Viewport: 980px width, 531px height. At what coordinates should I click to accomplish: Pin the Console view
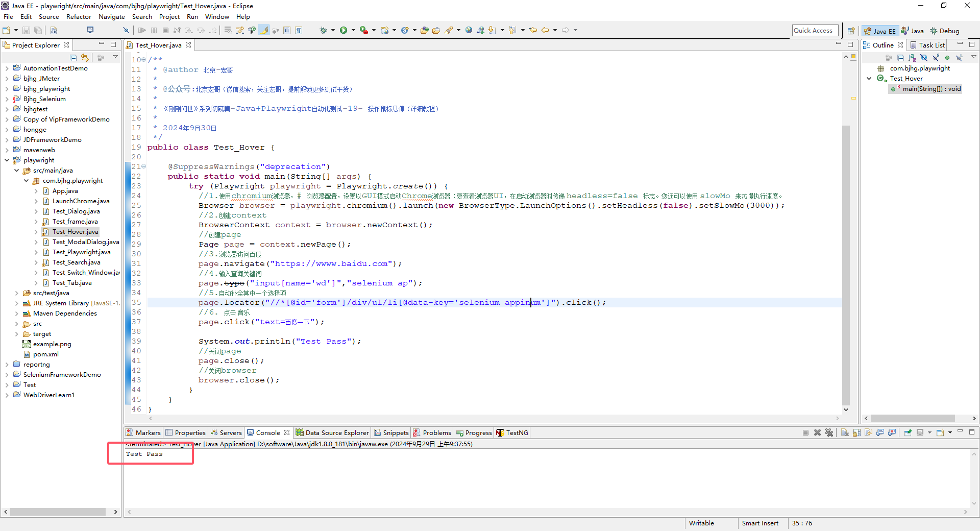point(908,432)
